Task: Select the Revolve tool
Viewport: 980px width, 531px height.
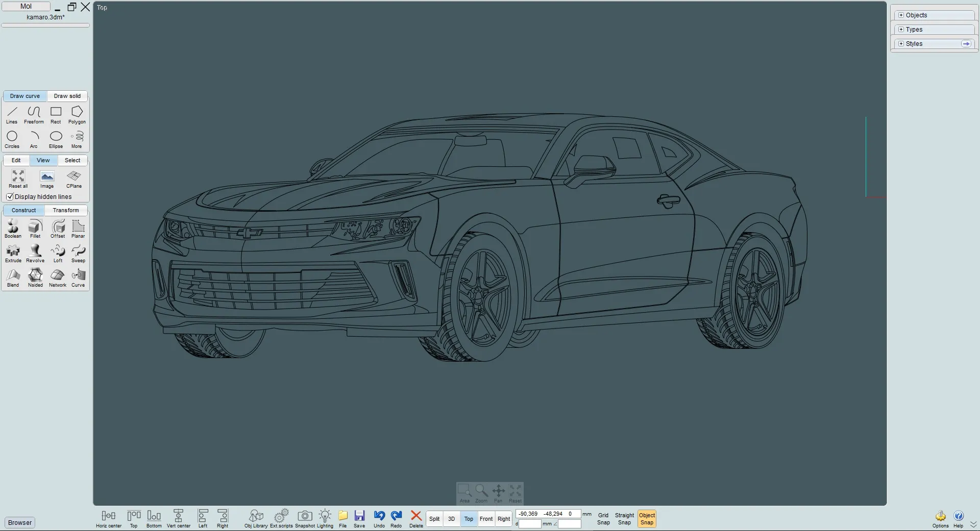Action: coord(35,254)
